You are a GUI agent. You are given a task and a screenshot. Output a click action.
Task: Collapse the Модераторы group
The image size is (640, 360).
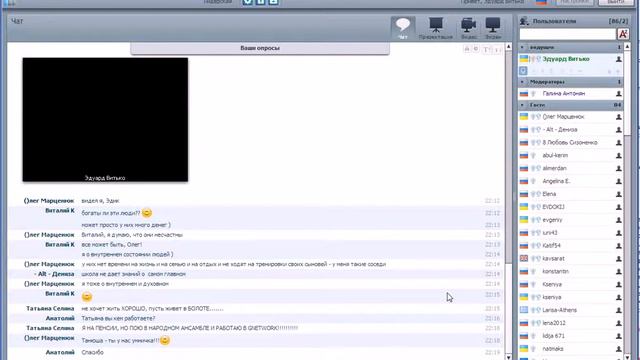[x=522, y=82]
